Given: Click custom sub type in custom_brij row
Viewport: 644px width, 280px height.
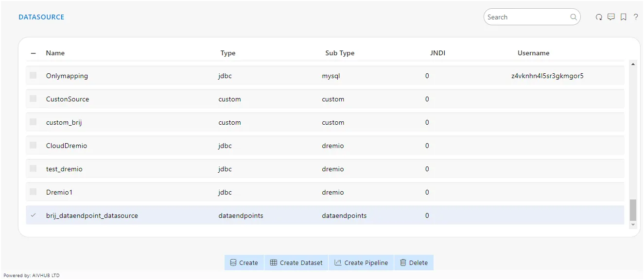Looking at the screenshot, I should (333, 122).
